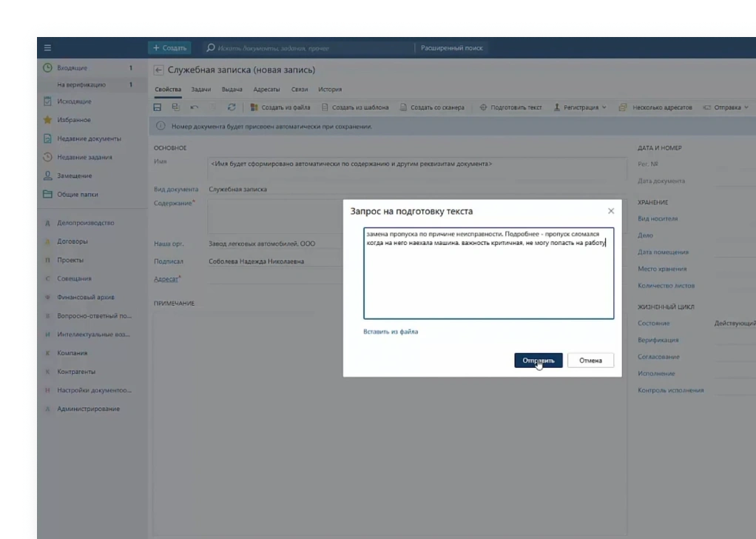Click the back arrow beside document title
Image resolution: width=756 pixels, height=539 pixels.
coord(158,70)
